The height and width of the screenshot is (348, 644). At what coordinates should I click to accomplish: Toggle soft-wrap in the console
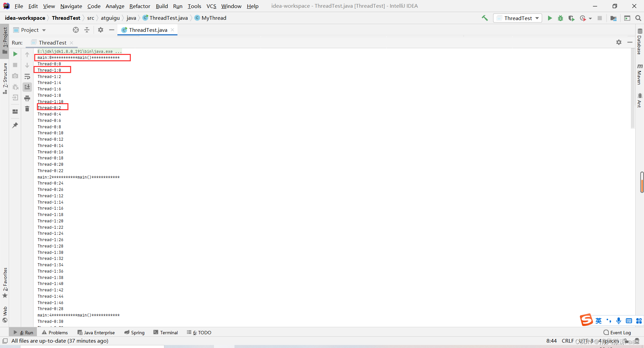(27, 76)
